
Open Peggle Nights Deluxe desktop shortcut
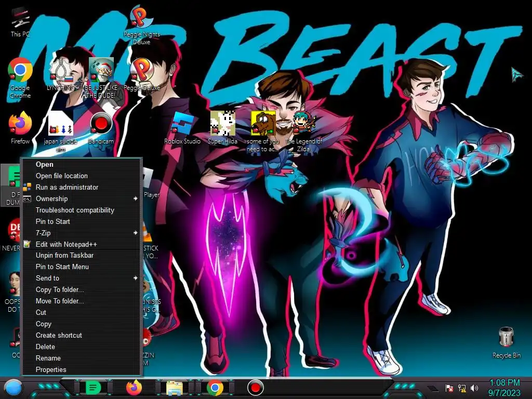pyautogui.click(x=141, y=25)
